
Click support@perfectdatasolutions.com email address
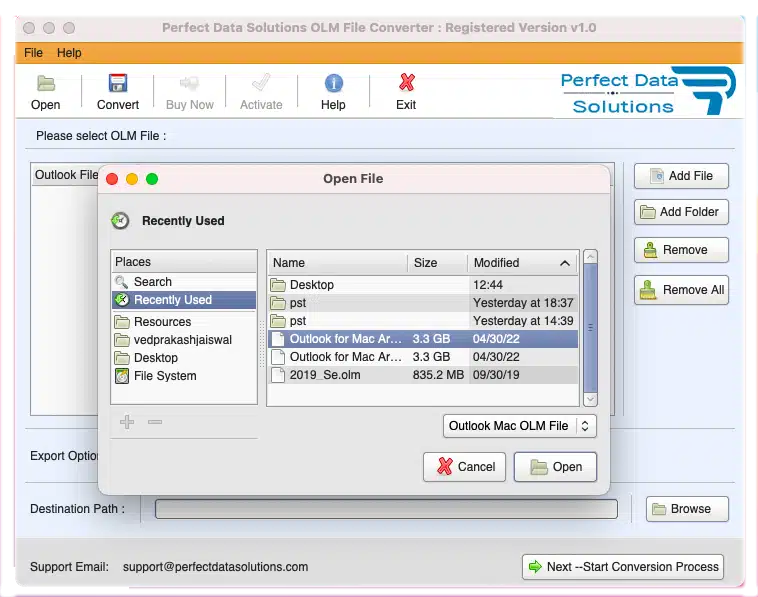click(215, 567)
